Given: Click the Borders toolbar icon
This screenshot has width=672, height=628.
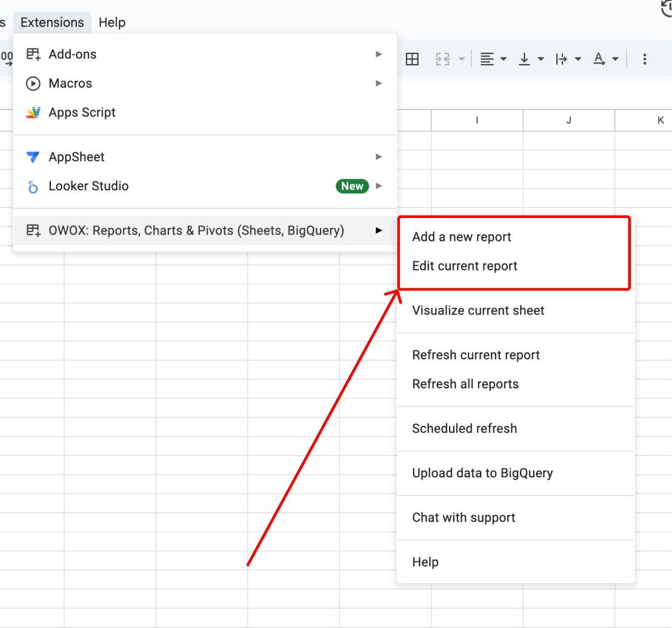Looking at the screenshot, I should click(x=412, y=59).
